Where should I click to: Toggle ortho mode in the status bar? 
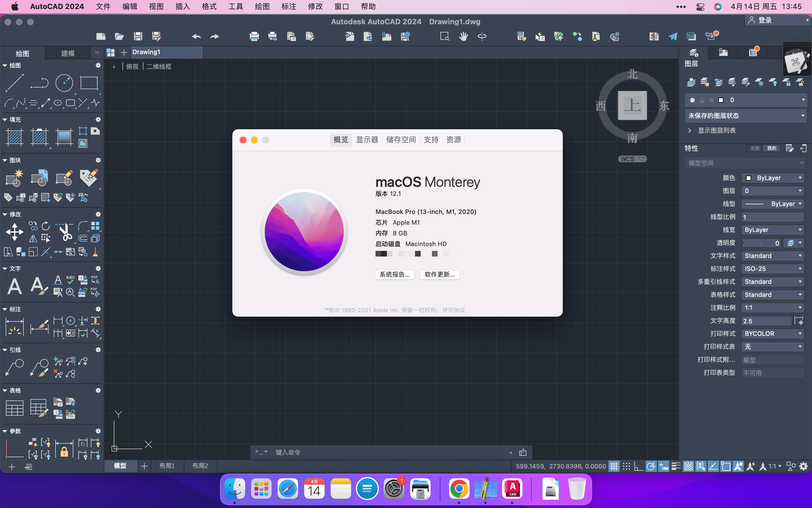coord(639,466)
